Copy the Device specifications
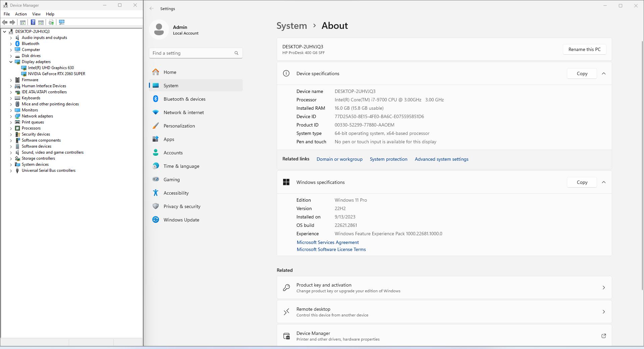This screenshot has height=349, width=644. 582,73
